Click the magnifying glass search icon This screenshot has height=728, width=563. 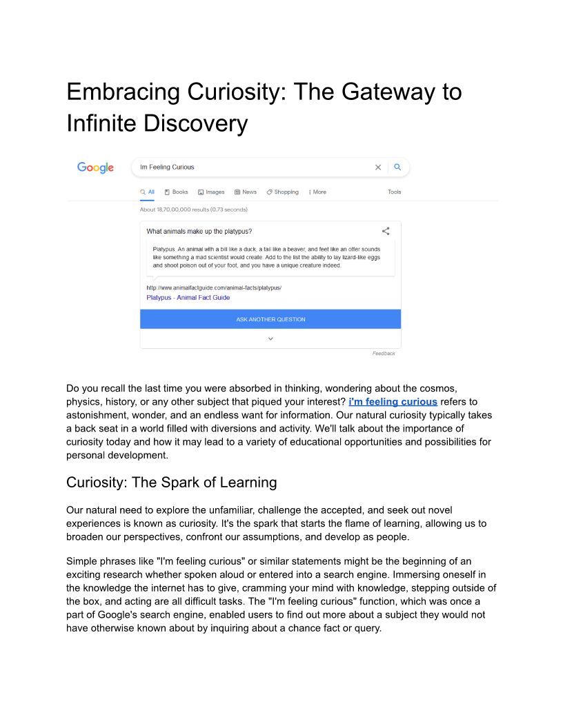(x=397, y=167)
